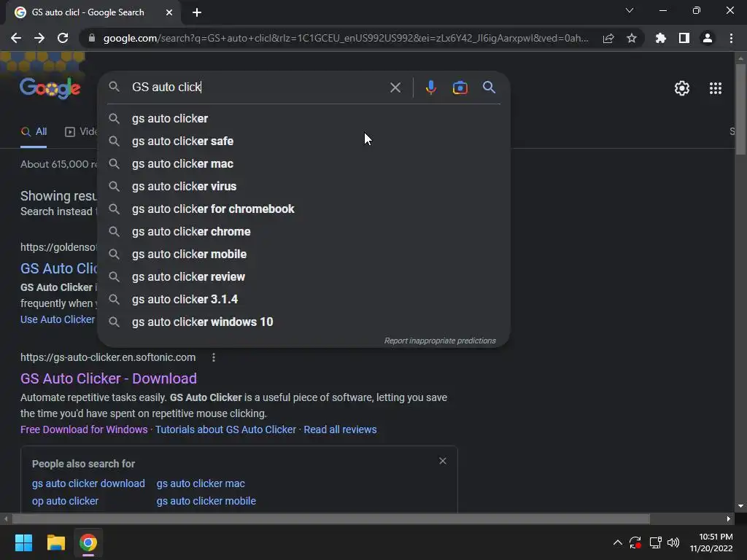Search related gs auto clicker mobile link
747x560 pixels.
pos(206,501)
